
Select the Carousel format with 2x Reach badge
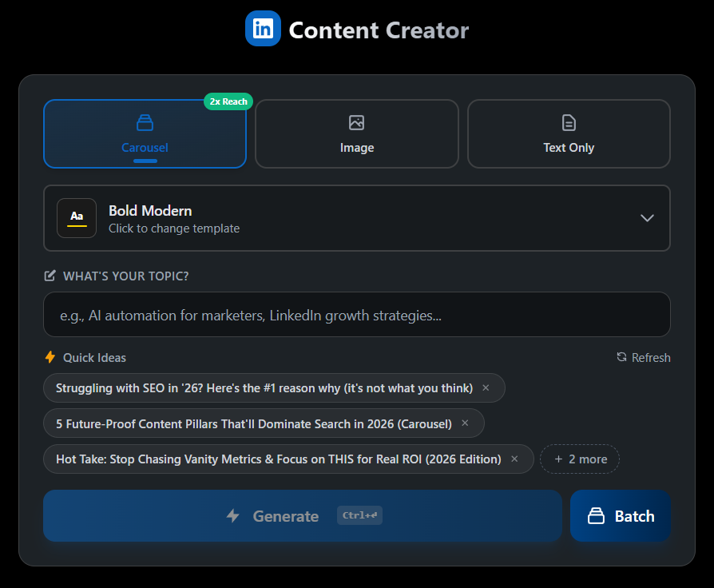tap(145, 133)
